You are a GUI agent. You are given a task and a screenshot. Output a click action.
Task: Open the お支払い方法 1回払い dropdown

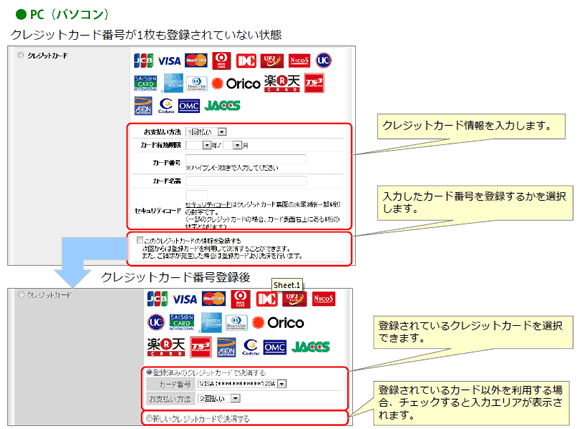[x=206, y=132]
